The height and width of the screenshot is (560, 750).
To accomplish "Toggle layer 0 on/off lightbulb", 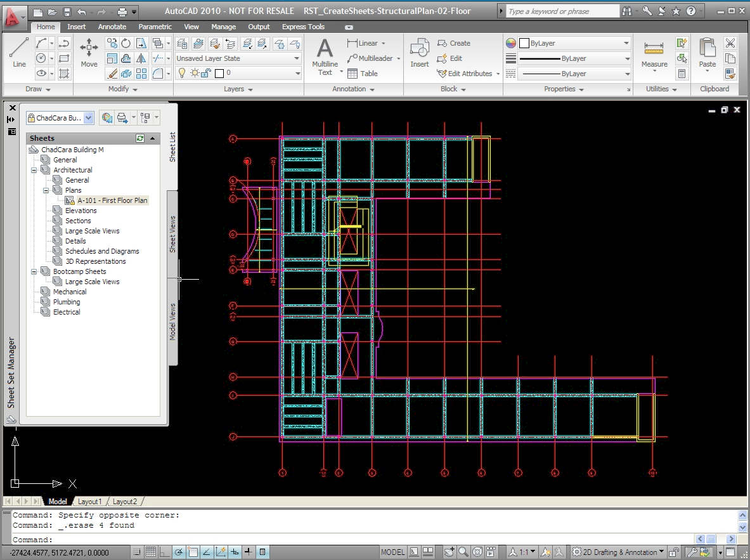I will pyautogui.click(x=182, y=73).
